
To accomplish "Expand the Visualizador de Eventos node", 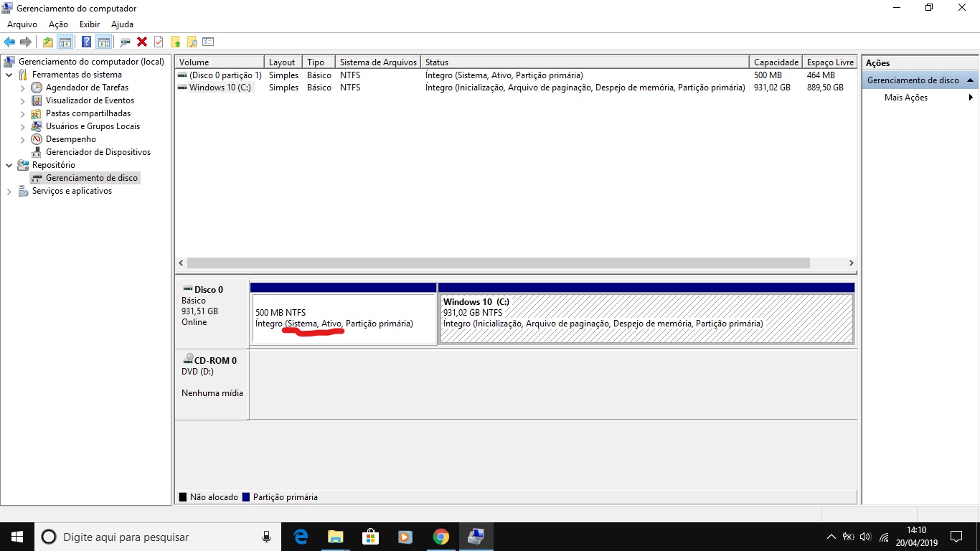I will [x=22, y=100].
